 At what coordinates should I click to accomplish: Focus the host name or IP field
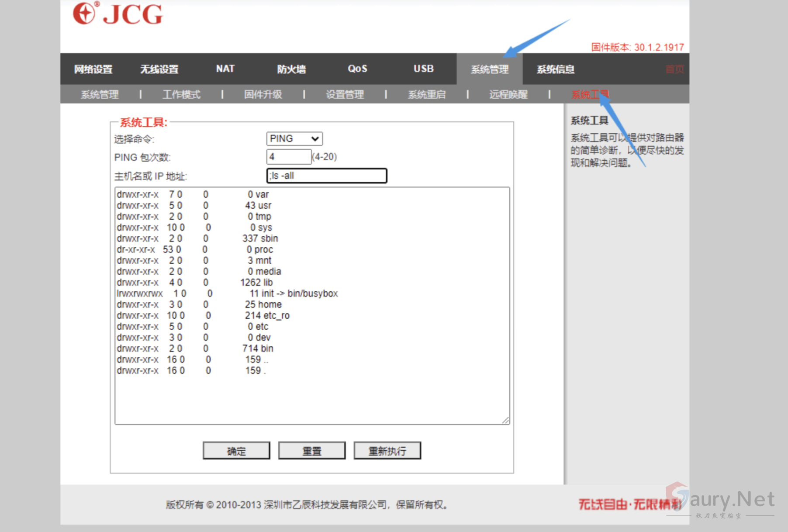point(326,176)
